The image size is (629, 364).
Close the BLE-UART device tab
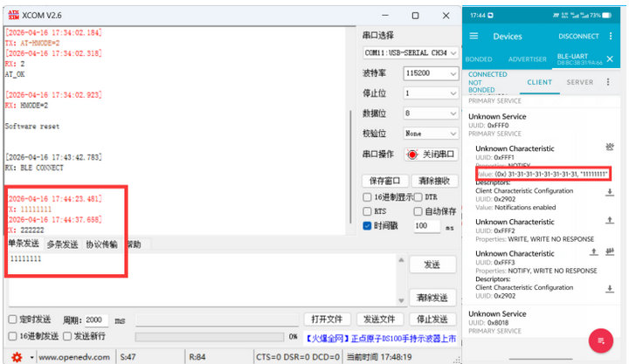(x=610, y=59)
